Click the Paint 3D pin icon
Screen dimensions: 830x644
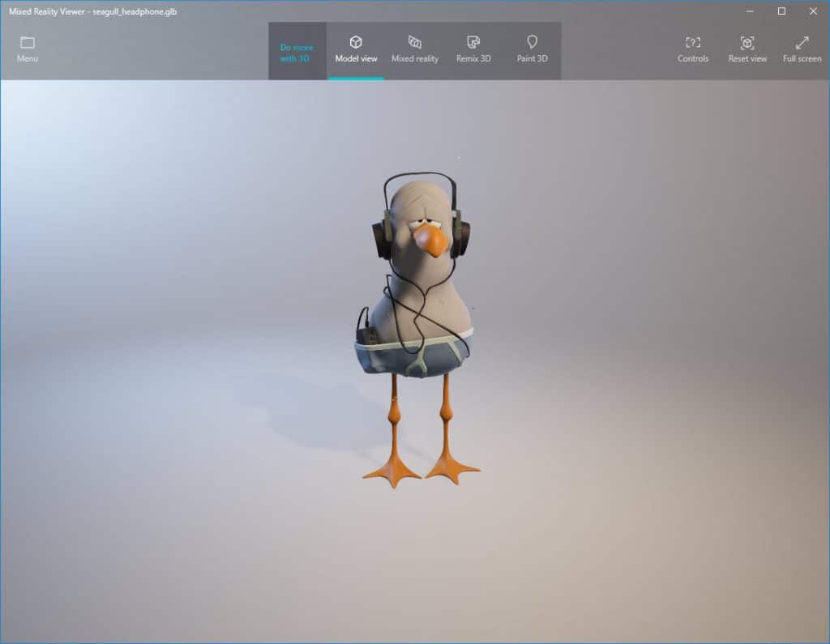click(532, 42)
